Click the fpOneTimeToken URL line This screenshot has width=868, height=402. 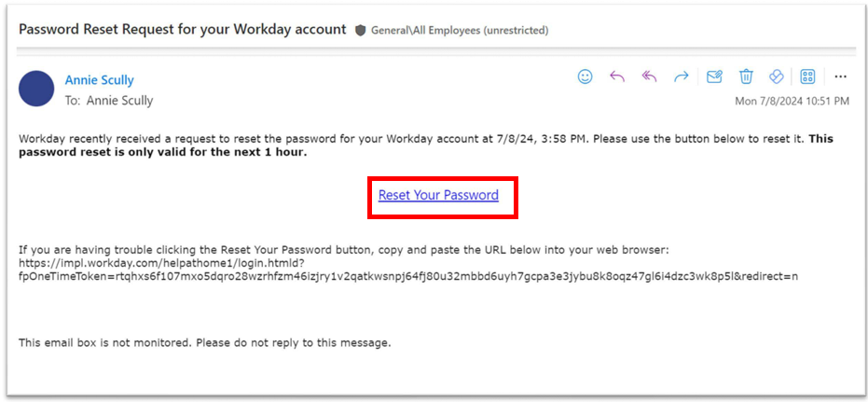tap(407, 276)
